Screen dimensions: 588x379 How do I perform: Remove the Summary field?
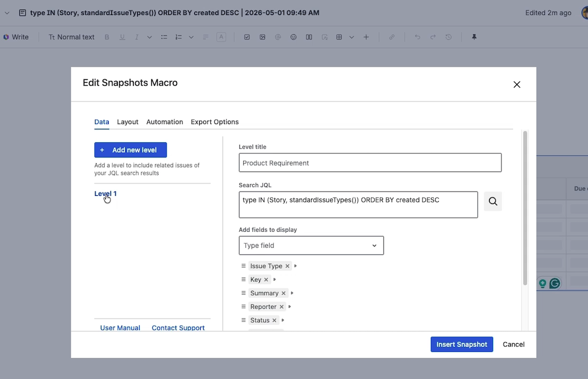(x=284, y=293)
